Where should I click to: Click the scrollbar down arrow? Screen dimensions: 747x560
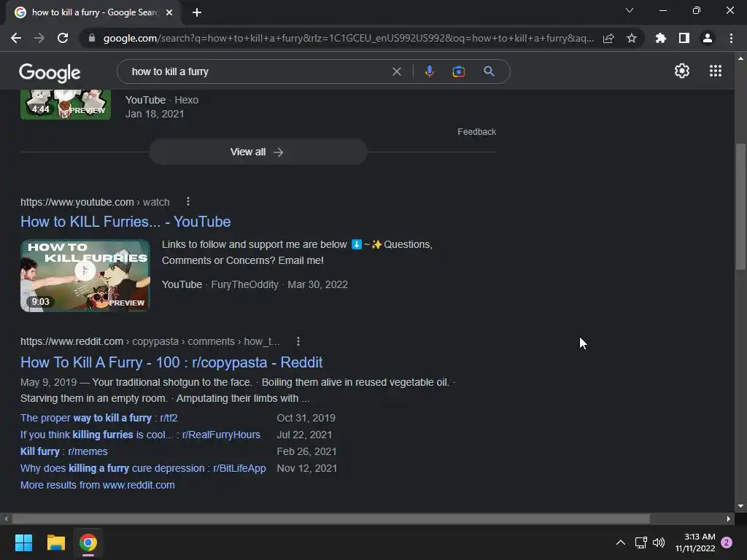(740, 506)
